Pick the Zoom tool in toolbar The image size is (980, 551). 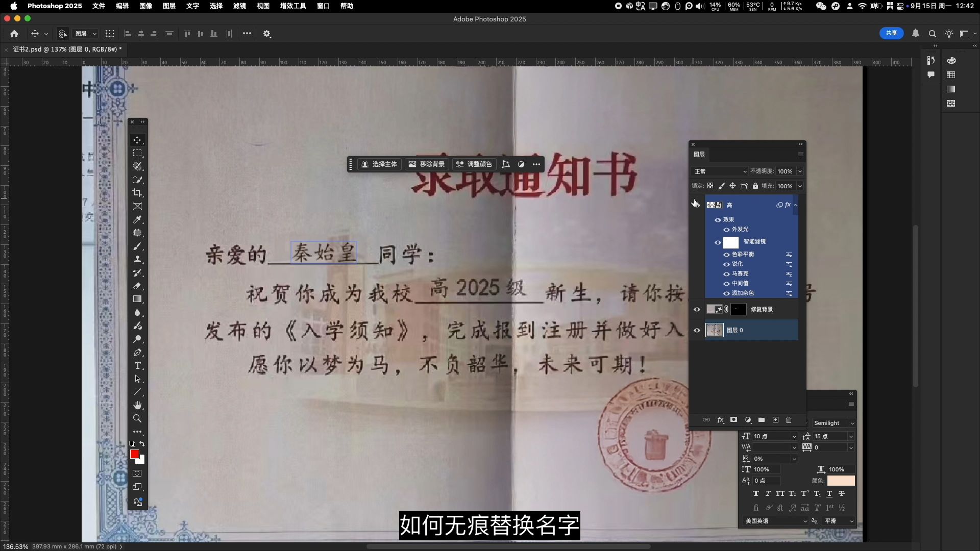(137, 418)
